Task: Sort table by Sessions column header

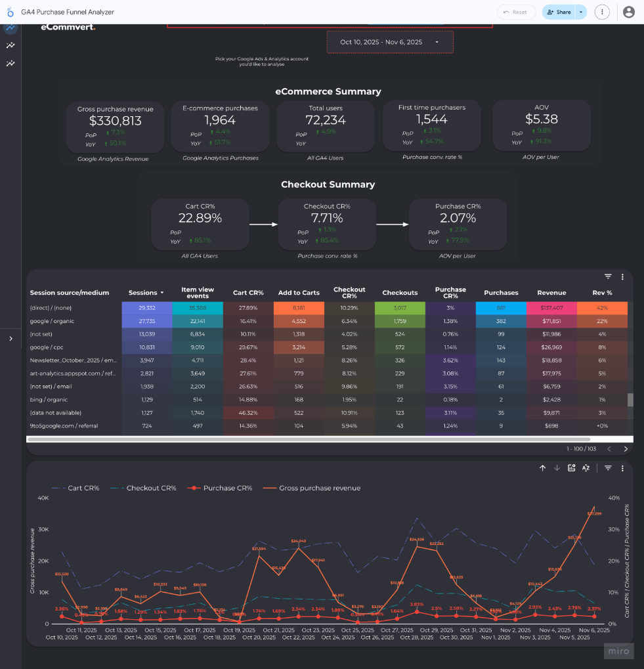Action: pos(146,293)
